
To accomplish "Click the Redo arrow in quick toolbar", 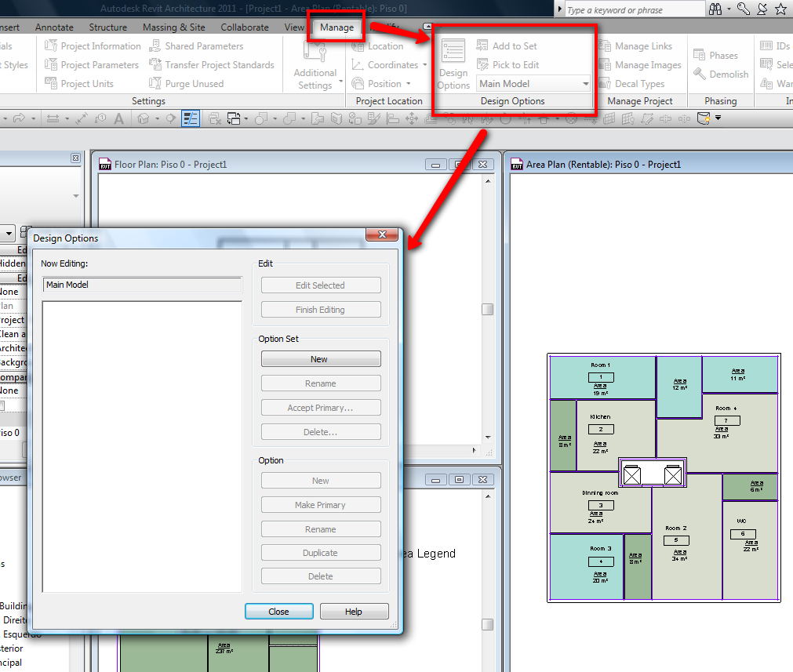I will [19, 118].
